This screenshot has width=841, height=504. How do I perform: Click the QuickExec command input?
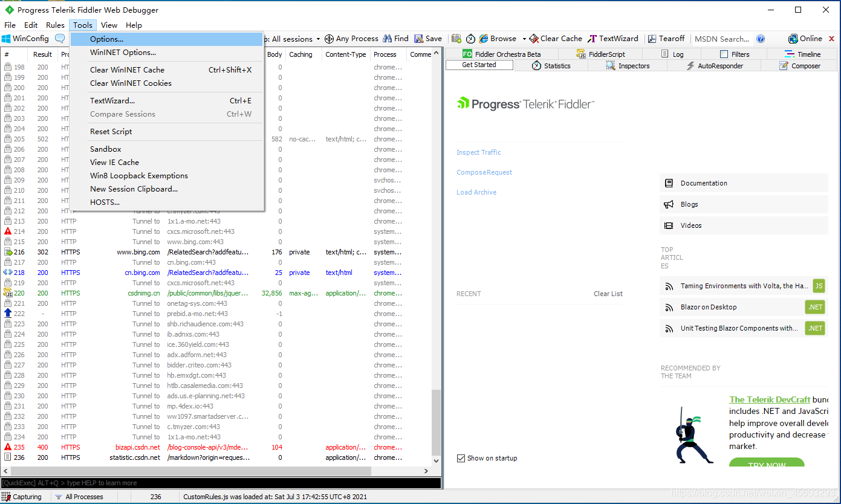[221, 483]
